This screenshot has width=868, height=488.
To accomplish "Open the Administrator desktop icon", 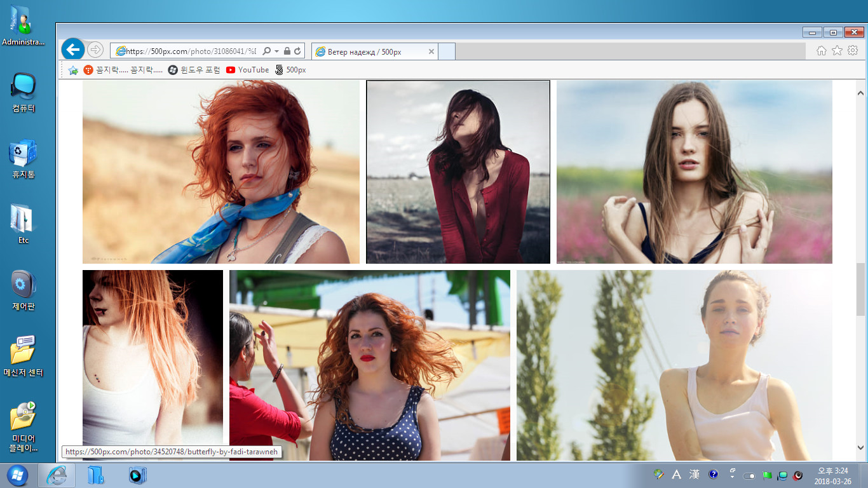I will point(24,25).
